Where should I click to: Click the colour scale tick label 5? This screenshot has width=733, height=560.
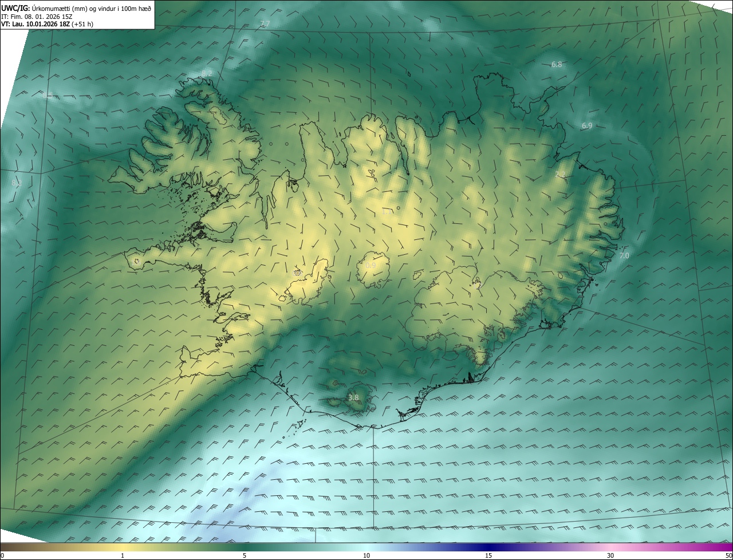[x=245, y=555]
